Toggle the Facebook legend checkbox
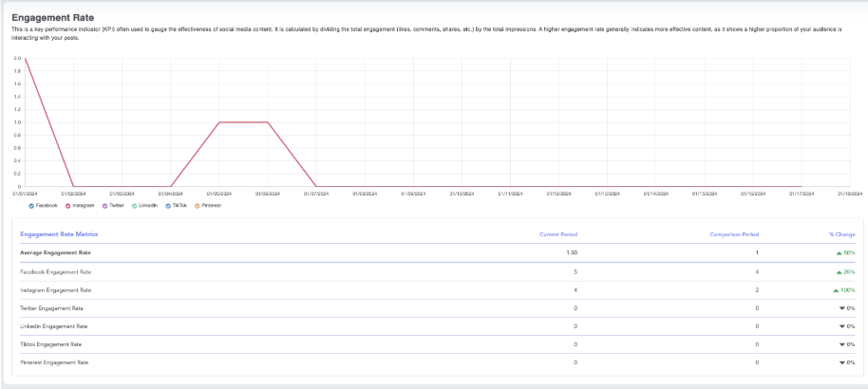 (x=31, y=205)
